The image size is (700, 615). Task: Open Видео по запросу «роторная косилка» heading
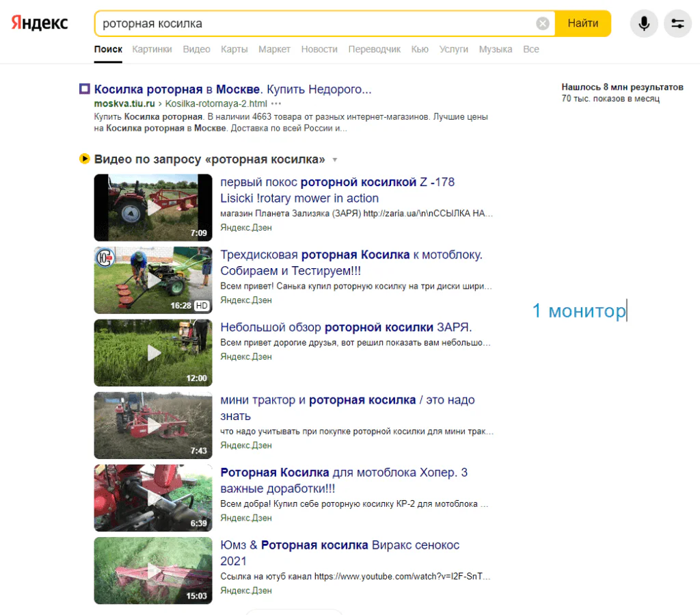[x=209, y=159]
